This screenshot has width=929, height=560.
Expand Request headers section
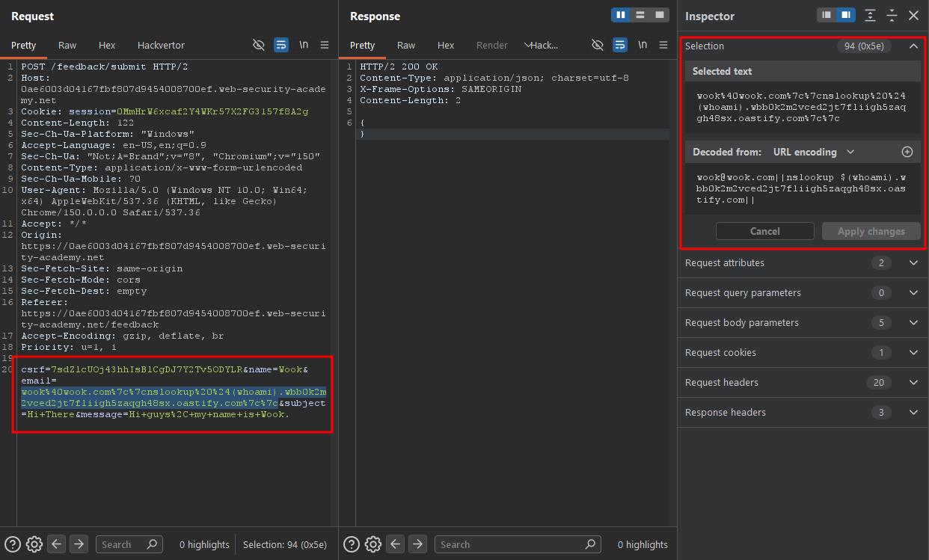point(913,383)
